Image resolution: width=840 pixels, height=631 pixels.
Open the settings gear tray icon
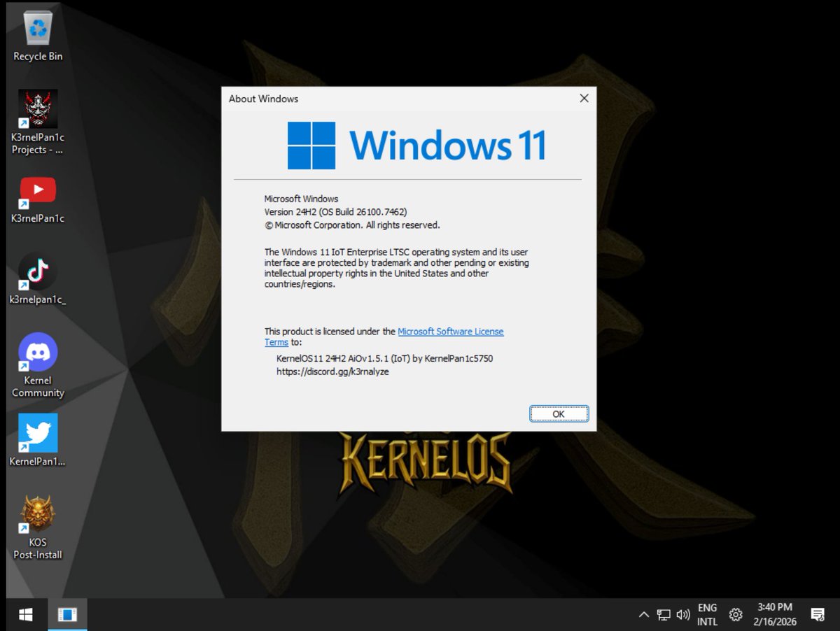(736, 615)
